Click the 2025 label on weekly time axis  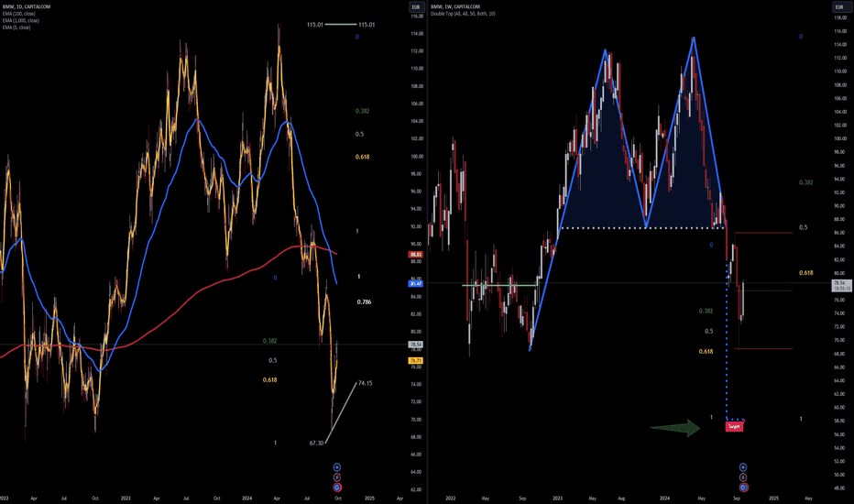(772, 498)
